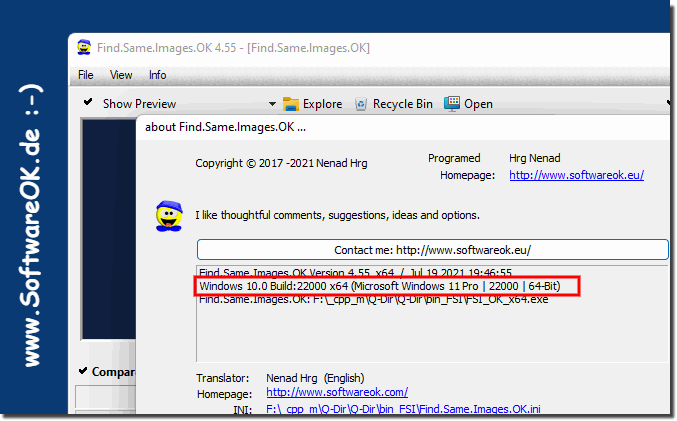Open the http://www.softwareok.eu/ homepage link
The height and width of the screenshot is (421, 677).
tap(576, 175)
